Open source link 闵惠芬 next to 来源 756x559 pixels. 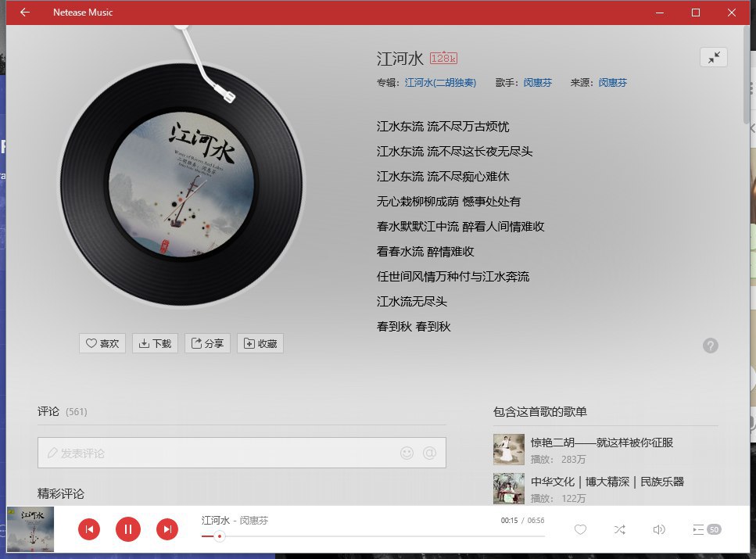tap(613, 82)
